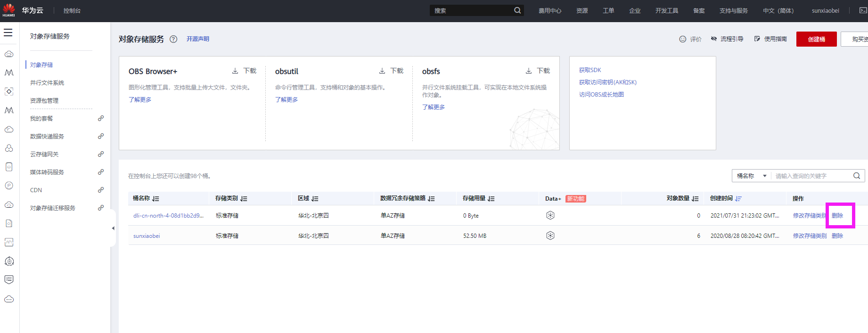Download OBS Browser+ via its download icon
This screenshot has height=333, width=868.
[x=235, y=71]
